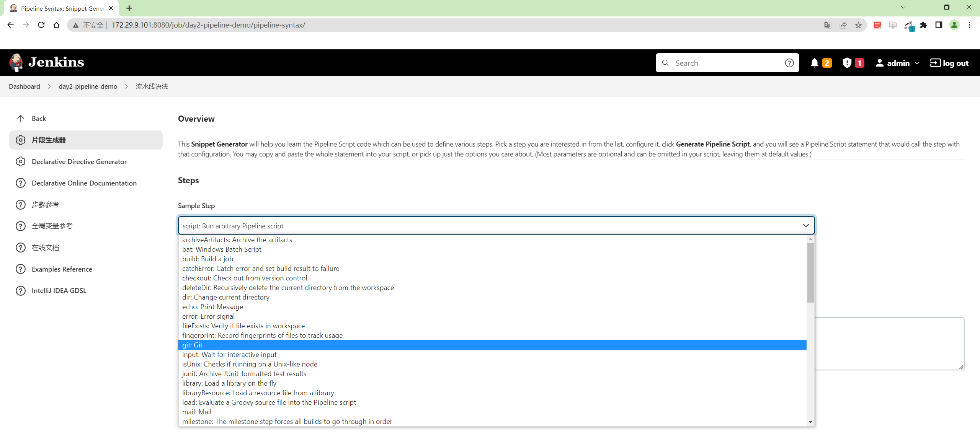Select 'fingerprint: Record fingerprints of files'
The image size is (980, 448).
pyautogui.click(x=492, y=336)
